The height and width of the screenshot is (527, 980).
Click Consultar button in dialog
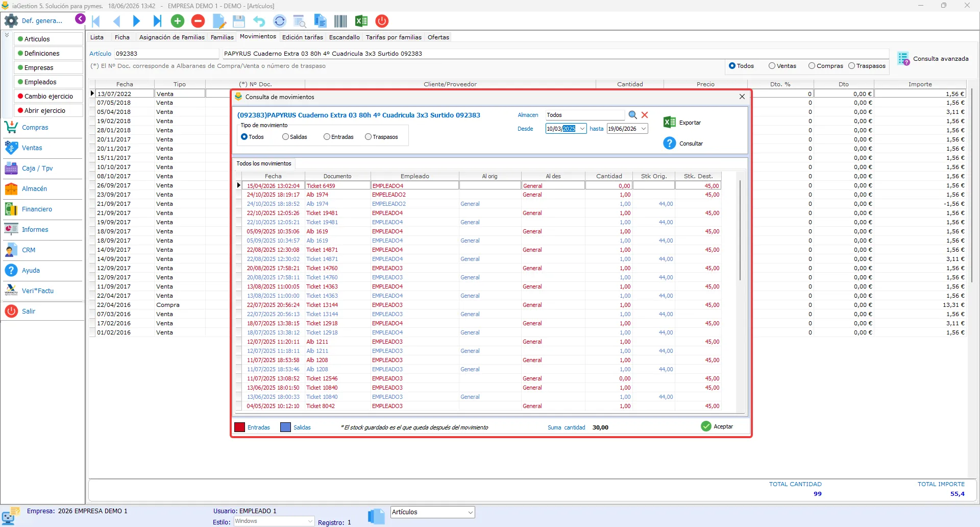pos(683,143)
